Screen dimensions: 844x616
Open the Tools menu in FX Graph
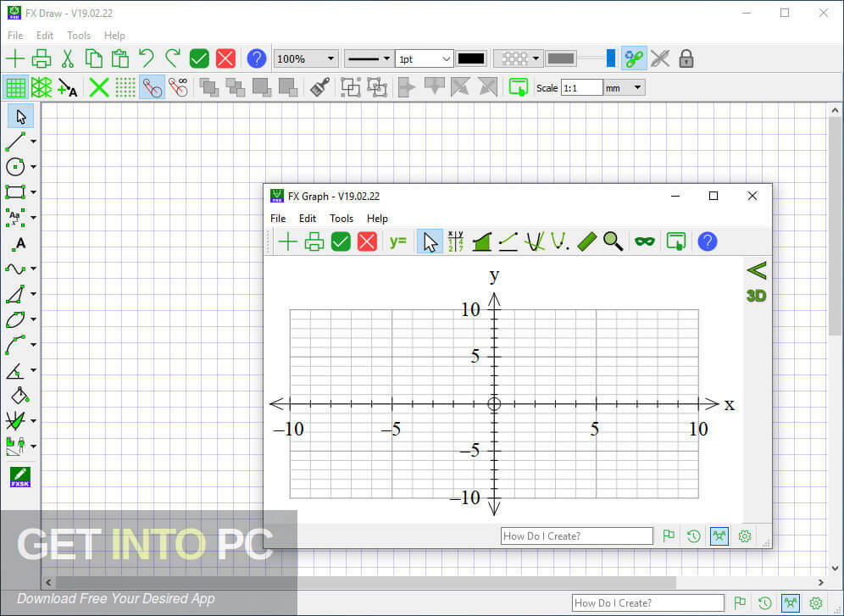(341, 219)
